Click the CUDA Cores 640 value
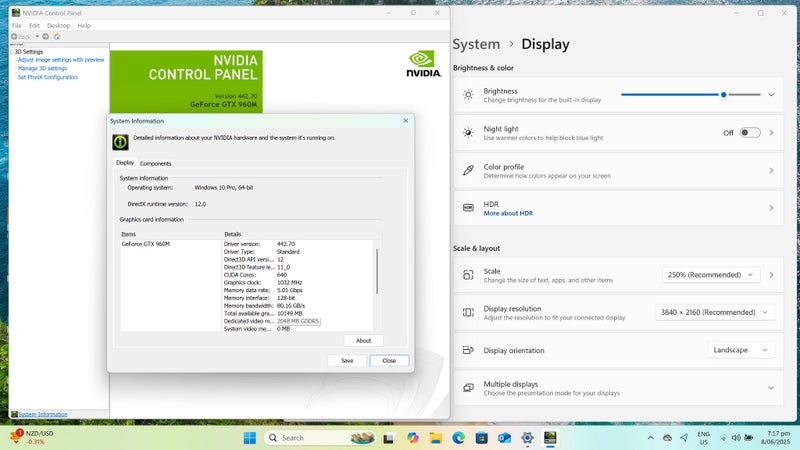 pos(282,275)
